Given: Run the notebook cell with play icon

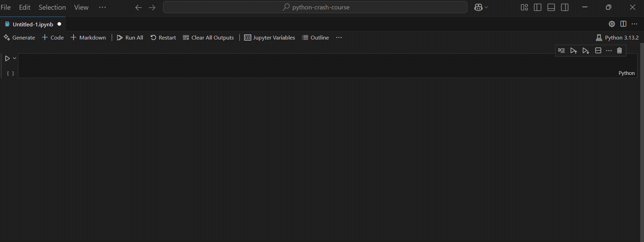Looking at the screenshot, I should coord(7,59).
